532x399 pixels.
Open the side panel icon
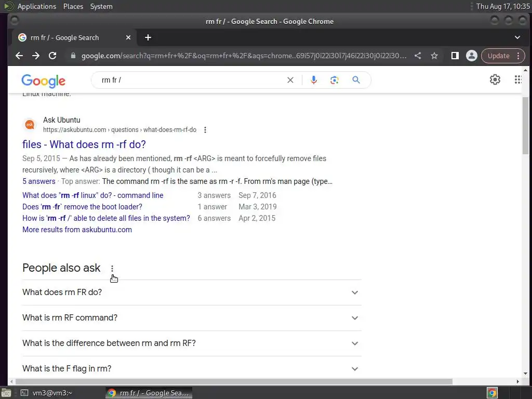[455, 56]
